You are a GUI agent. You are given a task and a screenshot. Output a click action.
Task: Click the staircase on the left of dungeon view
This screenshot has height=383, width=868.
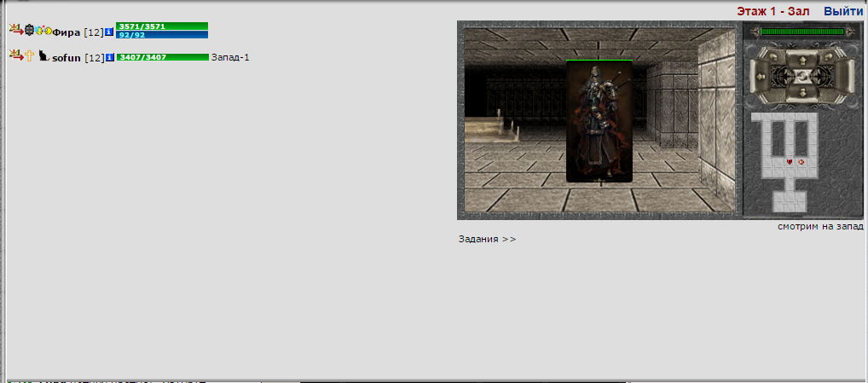pyautogui.click(x=492, y=127)
